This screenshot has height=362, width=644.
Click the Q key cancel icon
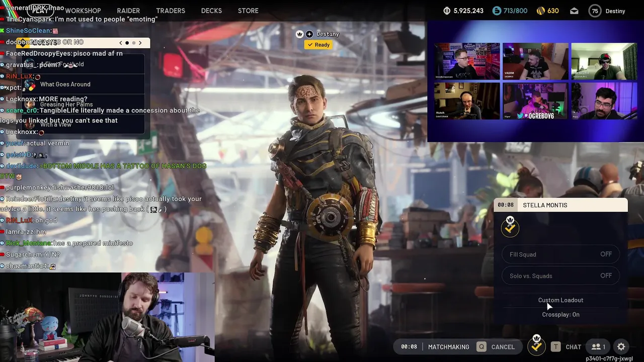click(x=481, y=346)
